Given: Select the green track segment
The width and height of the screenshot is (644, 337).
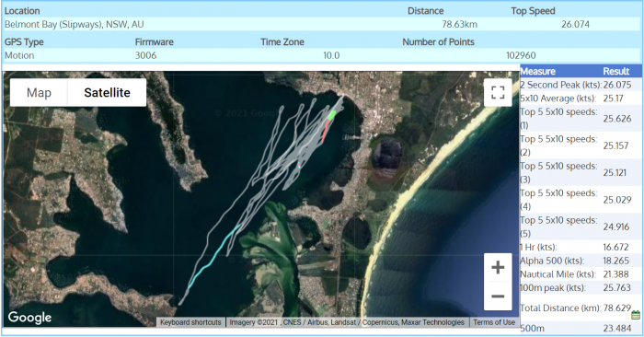Looking at the screenshot, I should click(332, 115).
